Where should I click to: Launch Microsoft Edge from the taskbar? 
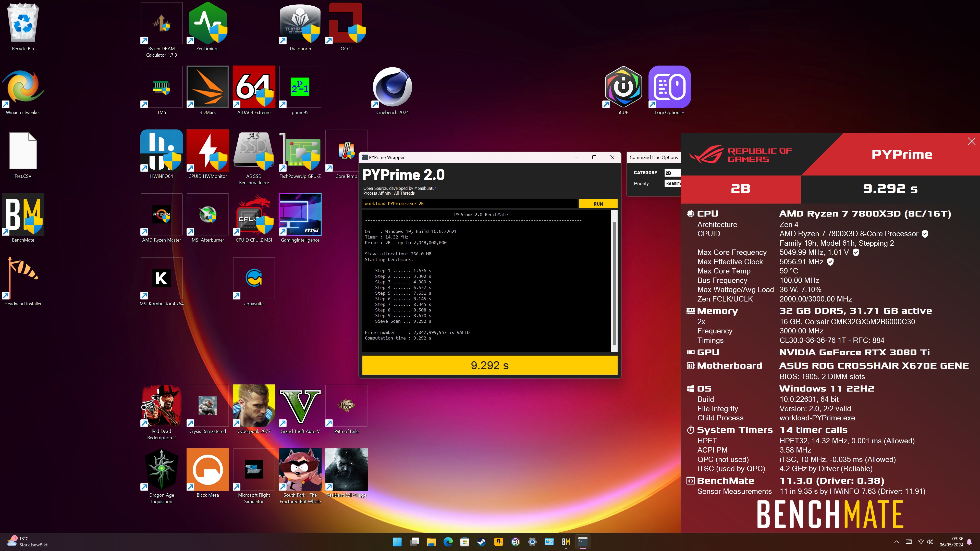(x=448, y=542)
